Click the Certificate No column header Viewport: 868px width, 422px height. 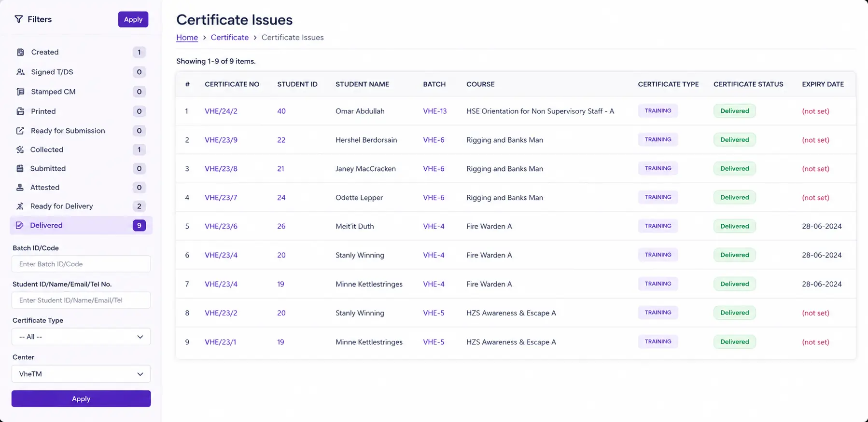click(232, 84)
